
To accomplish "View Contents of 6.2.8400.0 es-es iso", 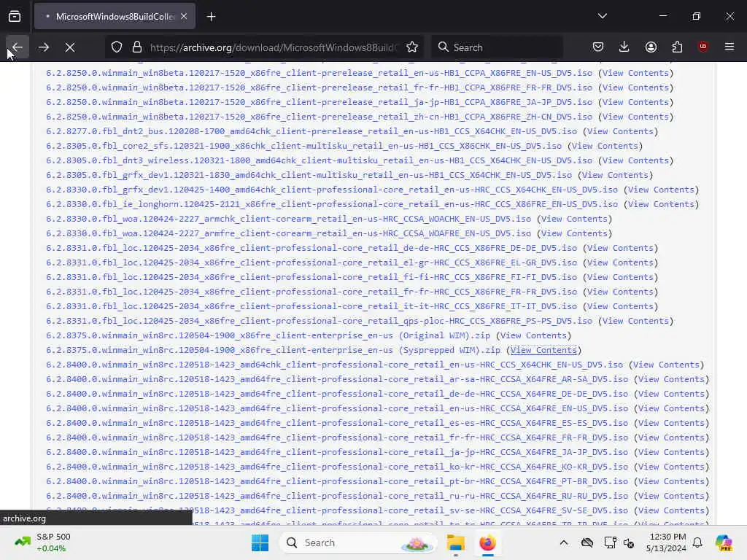I will 671,424.
